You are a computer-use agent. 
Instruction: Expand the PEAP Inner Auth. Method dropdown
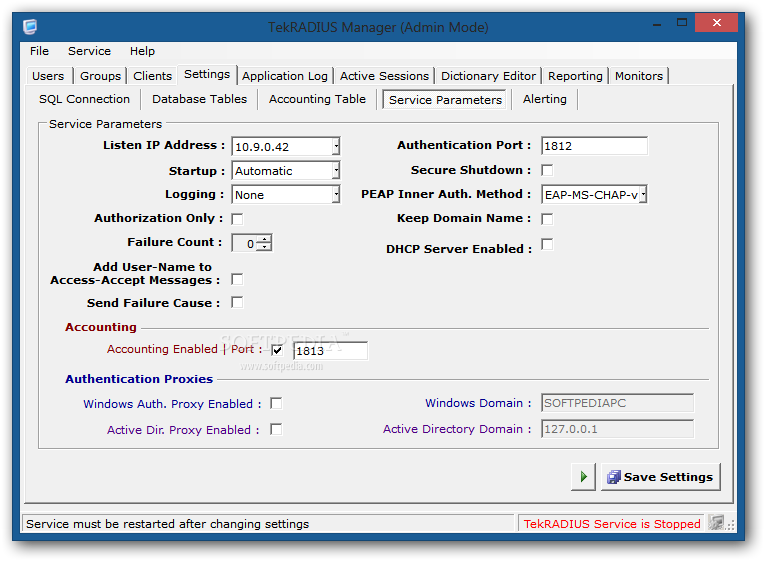point(644,194)
